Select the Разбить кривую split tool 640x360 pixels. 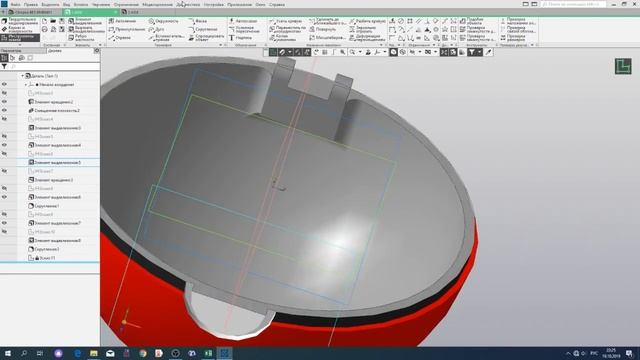coord(367,21)
